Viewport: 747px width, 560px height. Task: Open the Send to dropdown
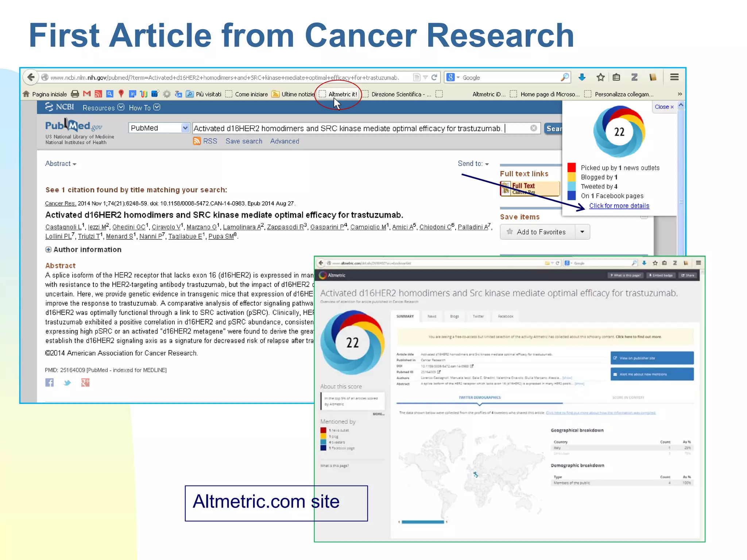coord(473,164)
